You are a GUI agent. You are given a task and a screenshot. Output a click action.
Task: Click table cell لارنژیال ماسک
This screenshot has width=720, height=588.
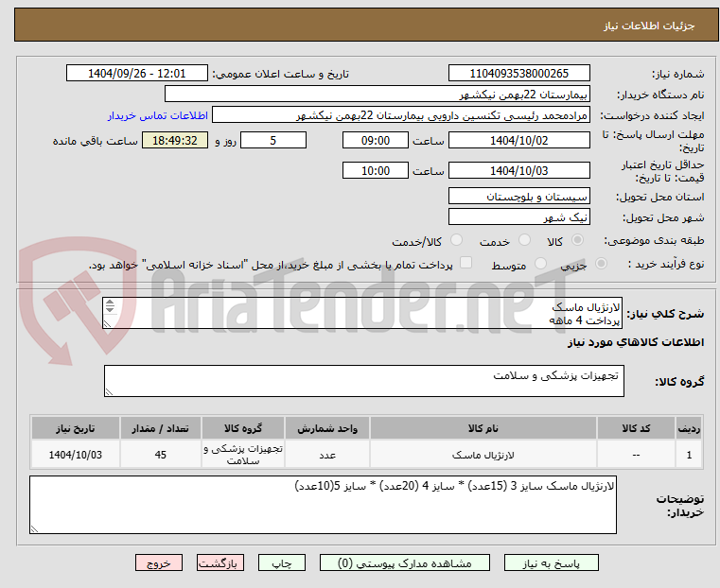(483, 455)
